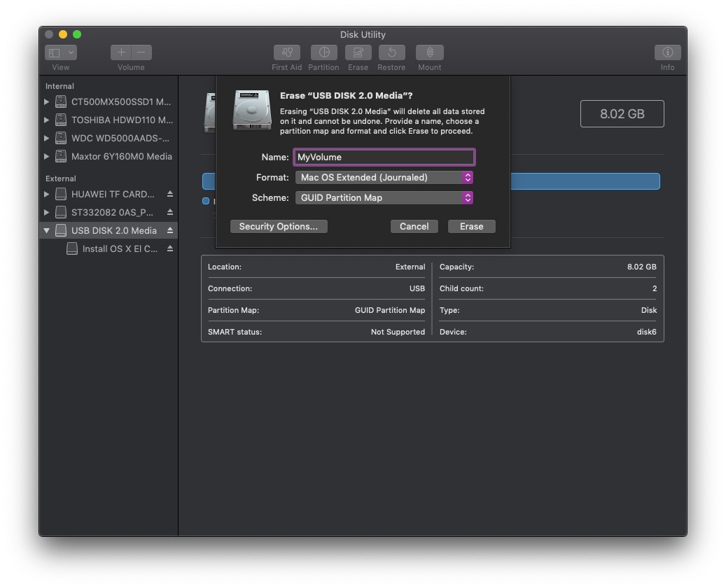Click the Security Options button
Image resolution: width=726 pixels, height=588 pixels.
pos(279,226)
